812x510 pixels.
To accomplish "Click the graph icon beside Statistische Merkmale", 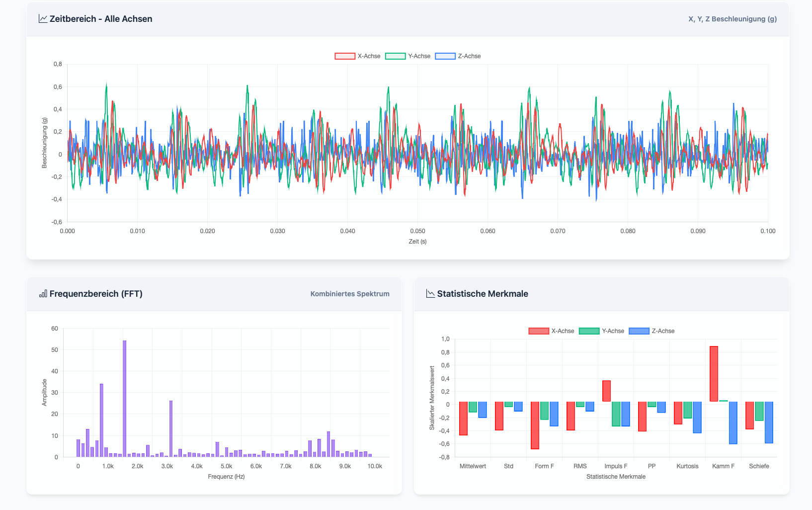I will pos(430,294).
